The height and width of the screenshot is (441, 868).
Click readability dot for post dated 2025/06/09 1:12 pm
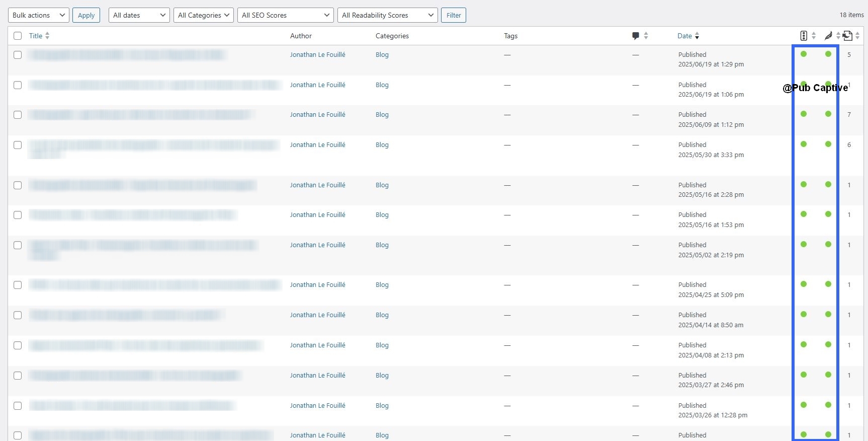(x=828, y=114)
